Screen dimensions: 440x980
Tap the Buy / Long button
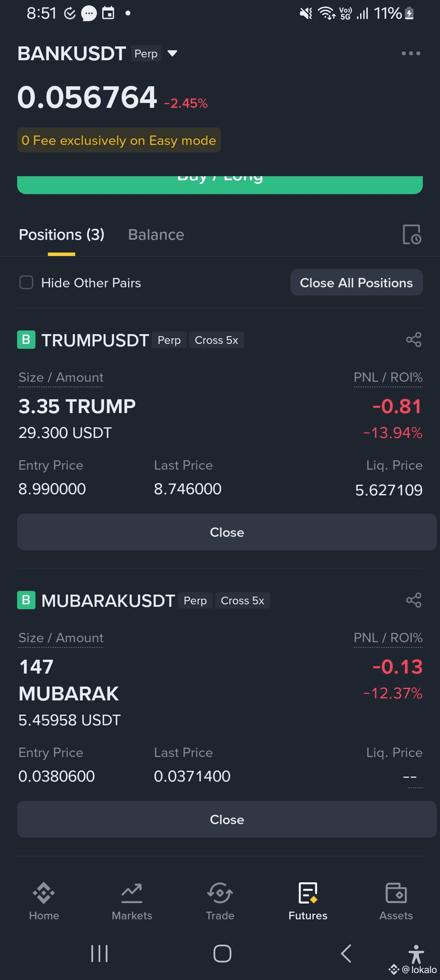click(x=220, y=185)
